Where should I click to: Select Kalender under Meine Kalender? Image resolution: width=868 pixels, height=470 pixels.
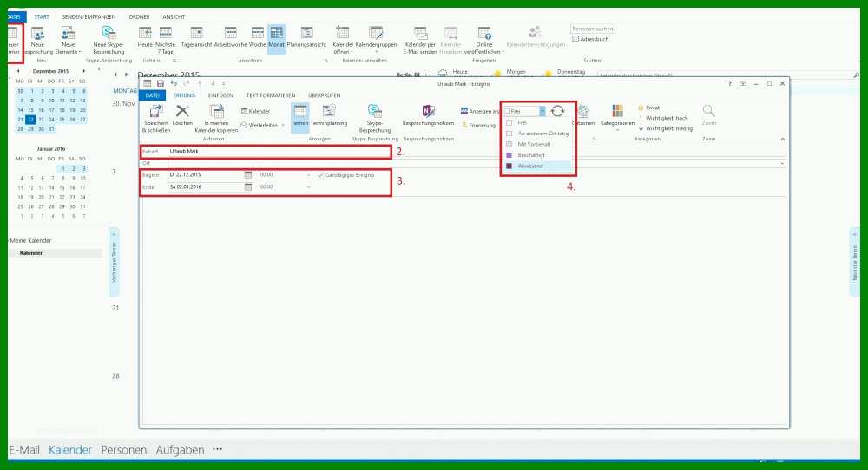click(x=31, y=252)
